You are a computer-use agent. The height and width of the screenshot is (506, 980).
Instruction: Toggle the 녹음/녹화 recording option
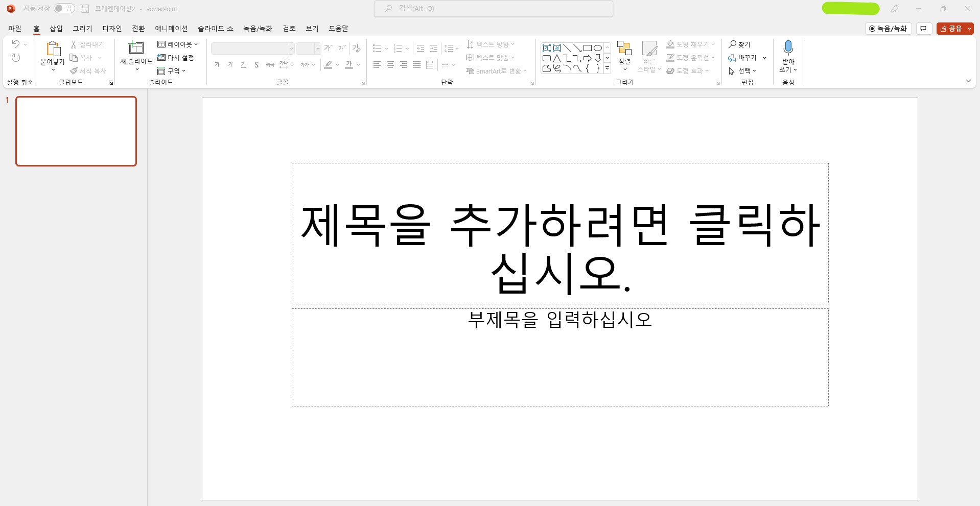tap(888, 29)
